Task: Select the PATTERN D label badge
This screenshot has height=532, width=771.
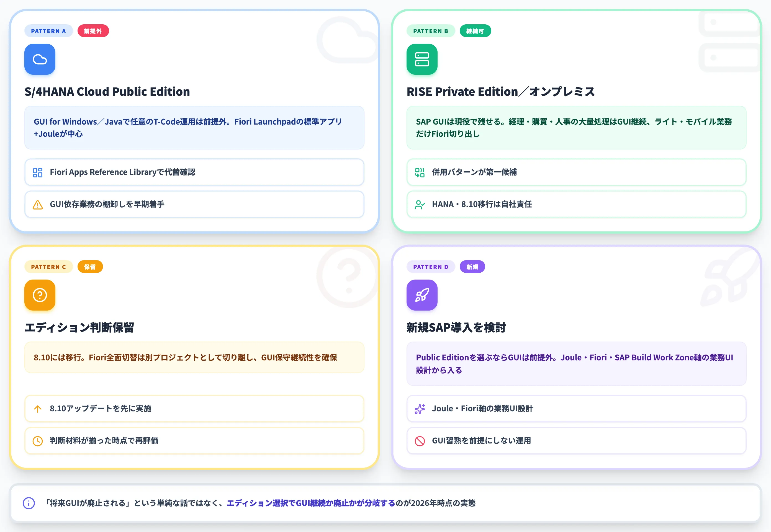Action: click(431, 267)
